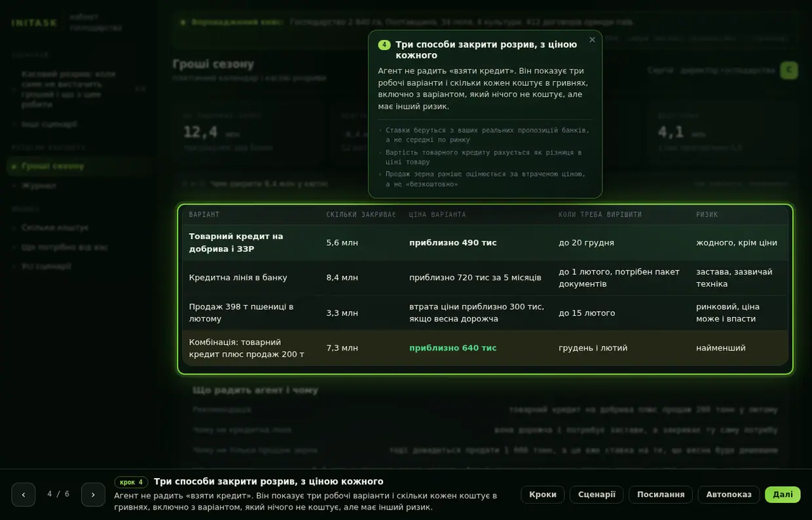812x520 pixels.
Task: Click the 'Продаж зерна раніше оцінюється' note
Action: (x=485, y=179)
